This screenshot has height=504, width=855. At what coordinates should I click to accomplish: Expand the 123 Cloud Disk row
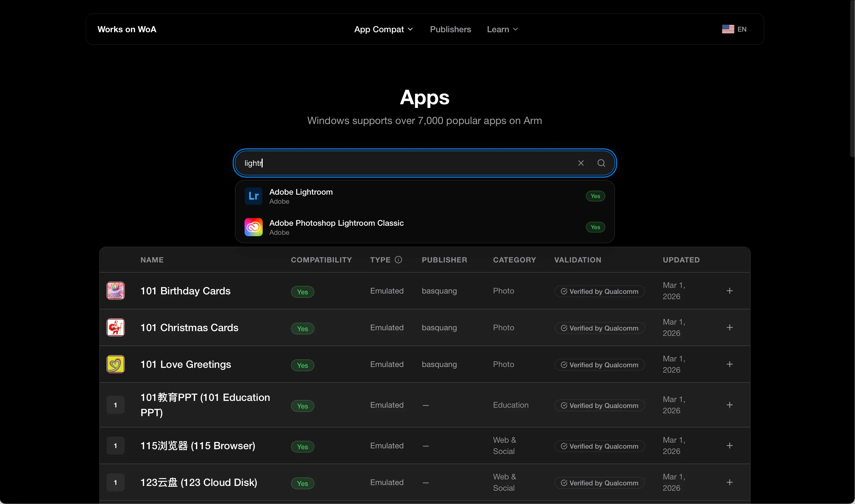click(x=729, y=482)
